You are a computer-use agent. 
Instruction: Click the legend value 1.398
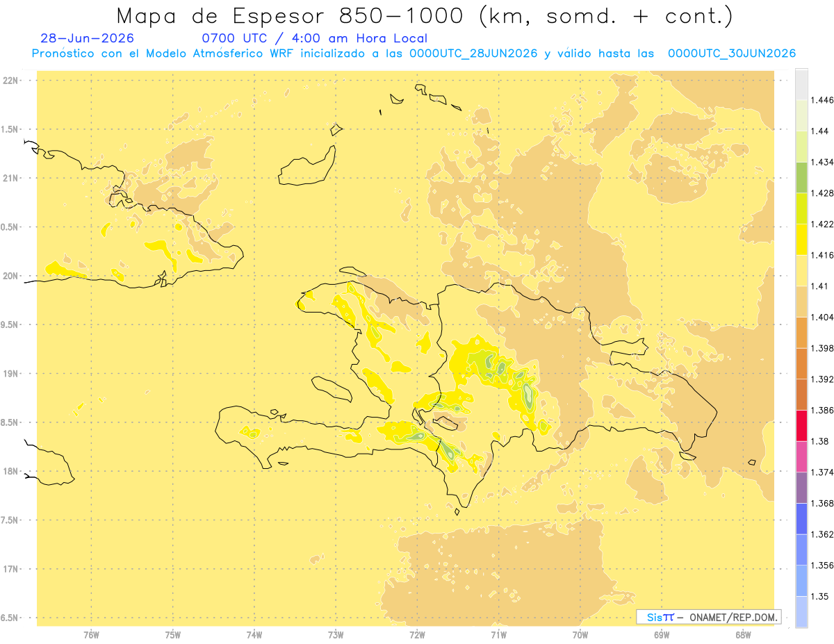click(821, 348)
